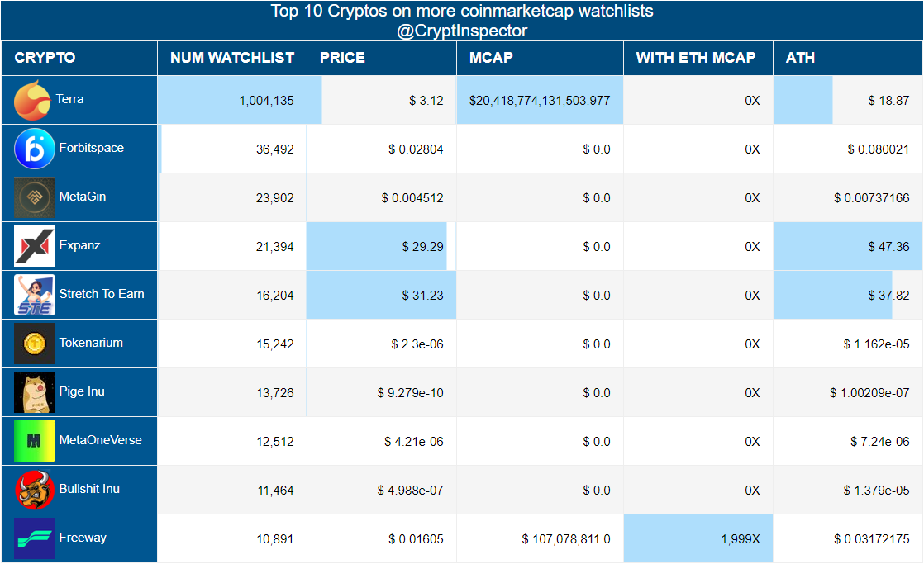Click the MetaOneVerse logo icon
Viewport: 924px width, 564px height.
pyautogui.click(x=34, y=441)
